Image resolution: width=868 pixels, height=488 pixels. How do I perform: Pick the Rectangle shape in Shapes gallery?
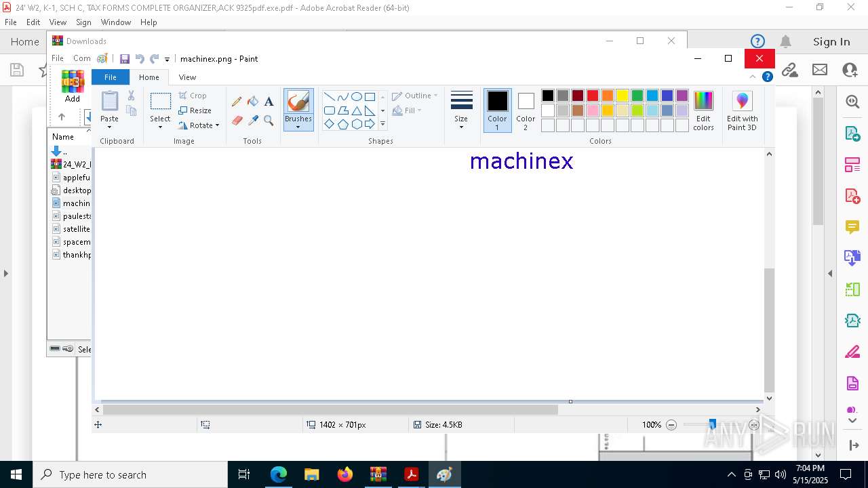370,97
